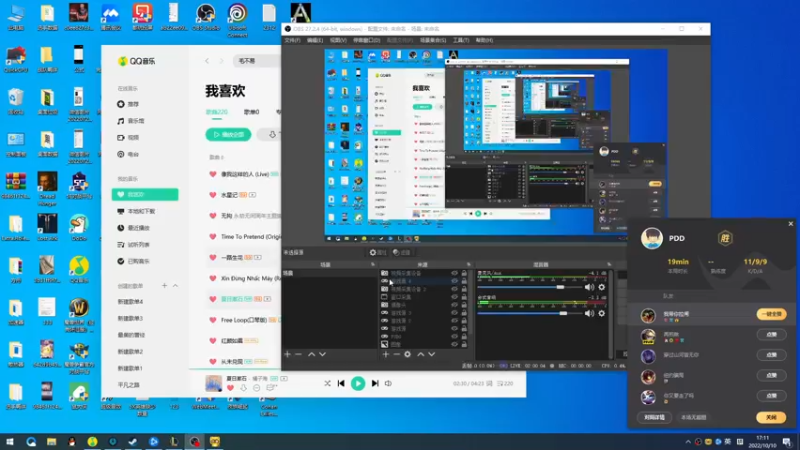Open OBS 文件(F) menu
Image resolution: width=800 pixels, height=450 pixels.
[292, 40]
